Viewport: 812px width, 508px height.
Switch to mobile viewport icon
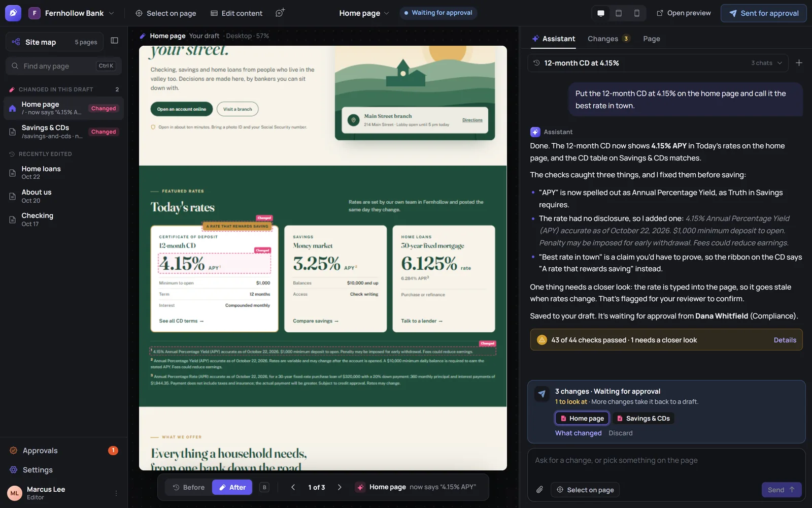[x=637, y=13]
